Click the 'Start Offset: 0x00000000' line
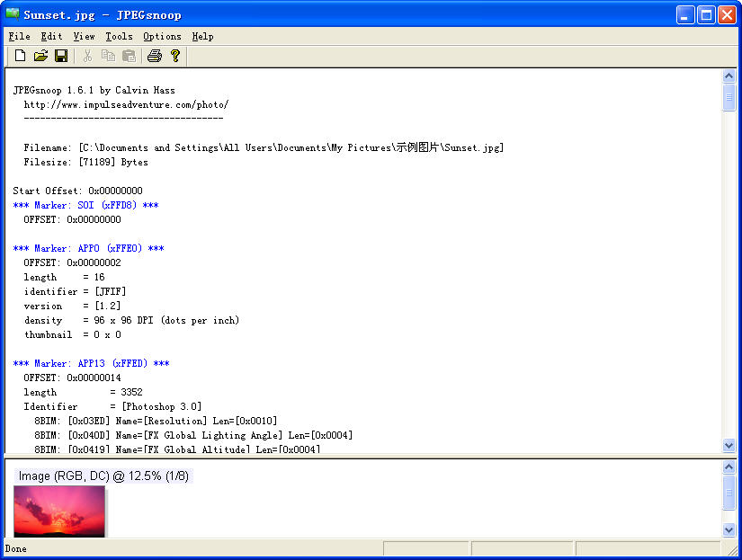 [x=77, y=191]
